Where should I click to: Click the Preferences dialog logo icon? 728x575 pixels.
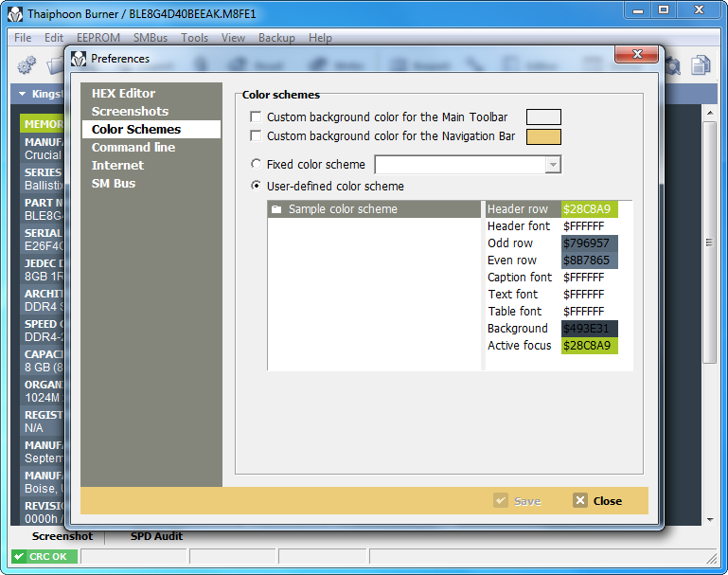[79, 59]
